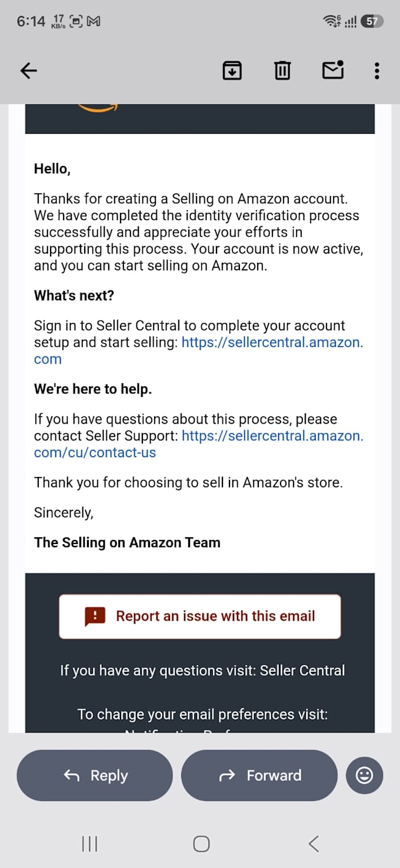Tap the emoji reaction smiley icon

click(x=365, y=776)
